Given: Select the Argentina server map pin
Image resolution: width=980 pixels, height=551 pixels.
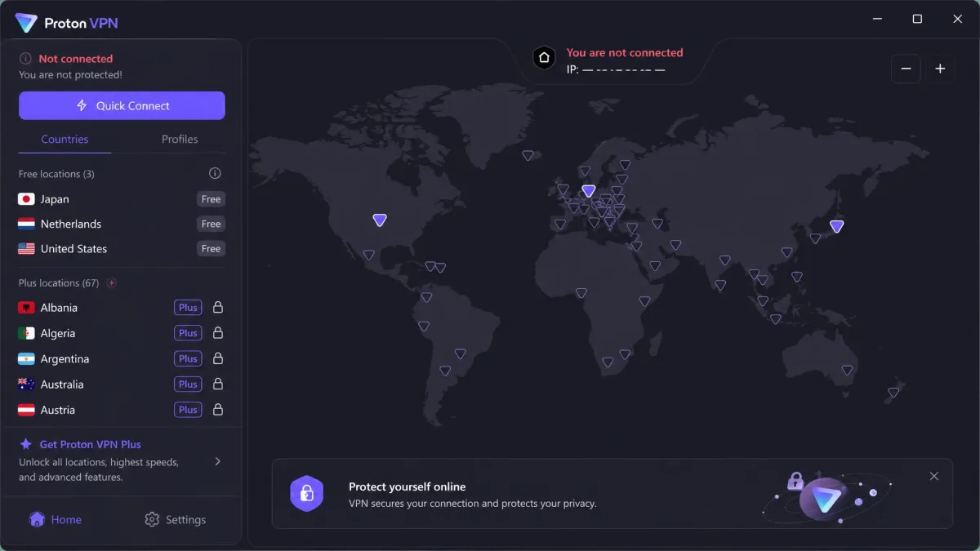Looking at the screenshot, I should tap(445, 371).
